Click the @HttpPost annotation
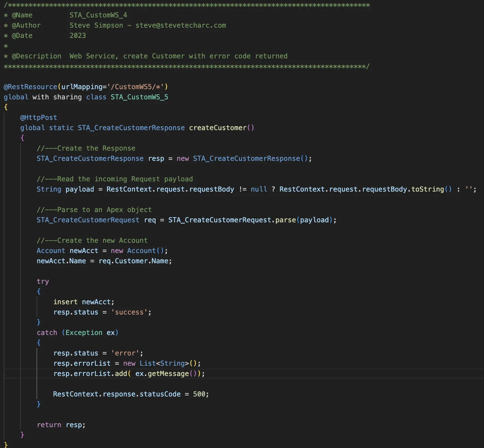Image resolution: width=484 pixels, height=448 pixels. pyautogui.click(x=39, y=117)
